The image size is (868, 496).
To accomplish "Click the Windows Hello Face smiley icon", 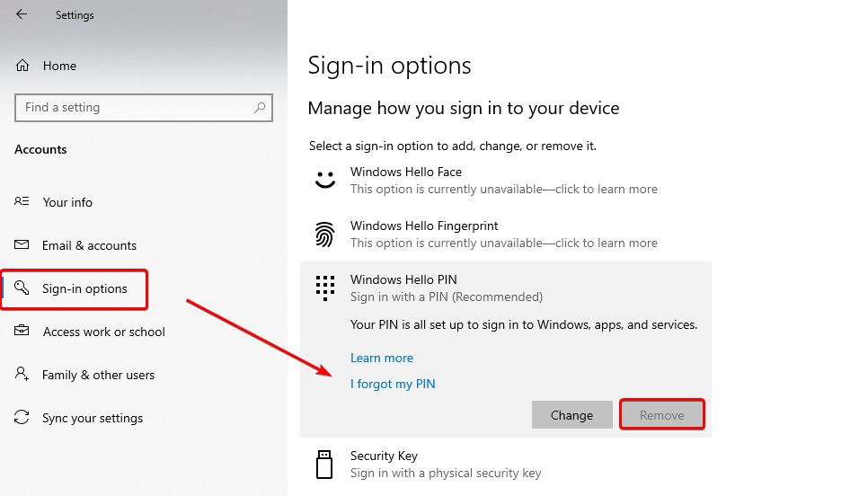I will click(324, 180).
